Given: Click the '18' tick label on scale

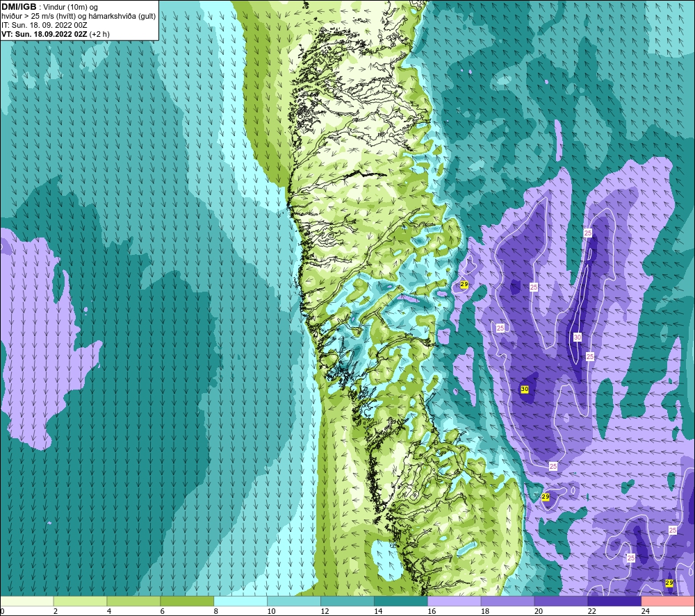Looking at the screenshot, I should (x=485, y=611).
